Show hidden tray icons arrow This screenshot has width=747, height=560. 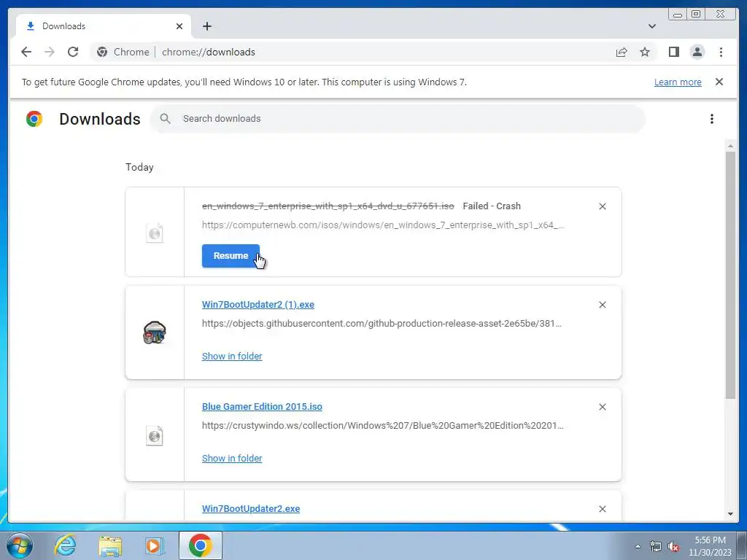(638, 546)
